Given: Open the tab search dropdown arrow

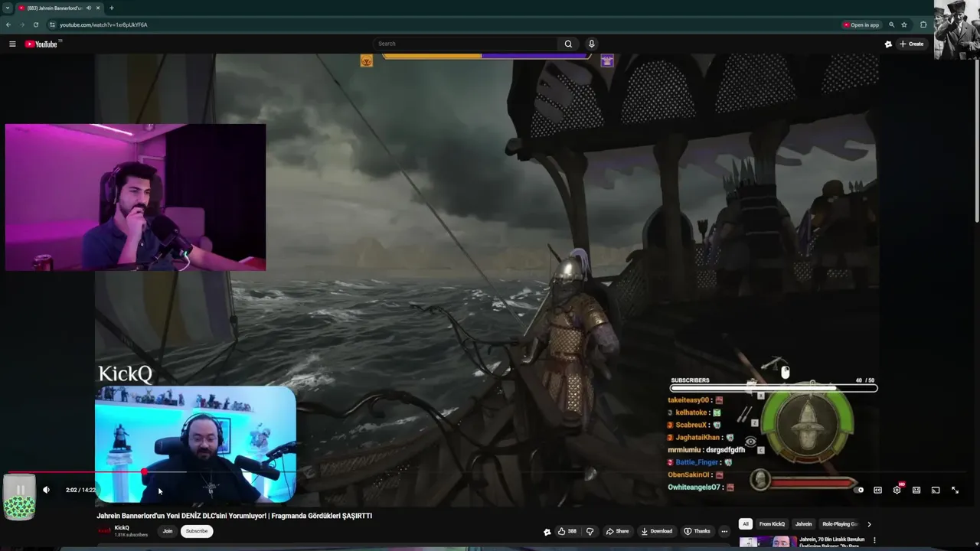Looking at the screenshot, I should tap(8, 8).
